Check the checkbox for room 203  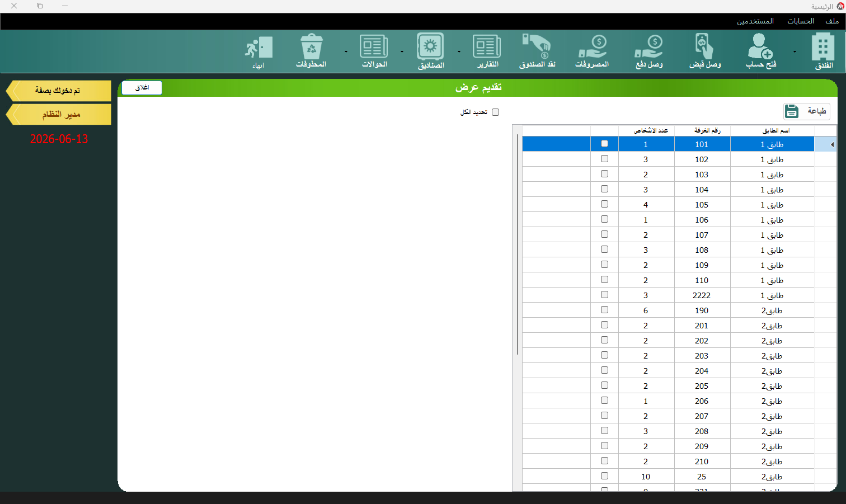(x=604, y=355)
